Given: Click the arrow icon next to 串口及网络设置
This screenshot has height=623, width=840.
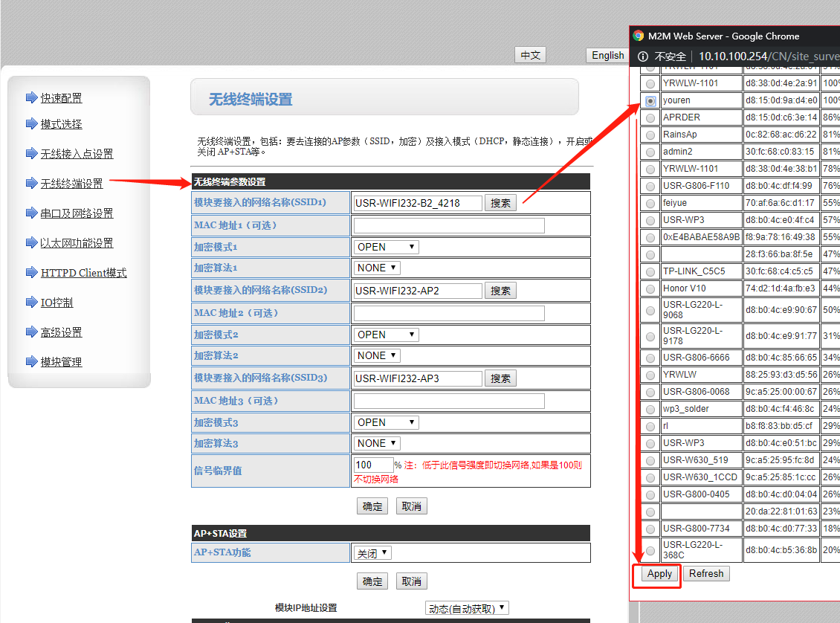Looking at the screenshot, I should [x=31, y=213].
